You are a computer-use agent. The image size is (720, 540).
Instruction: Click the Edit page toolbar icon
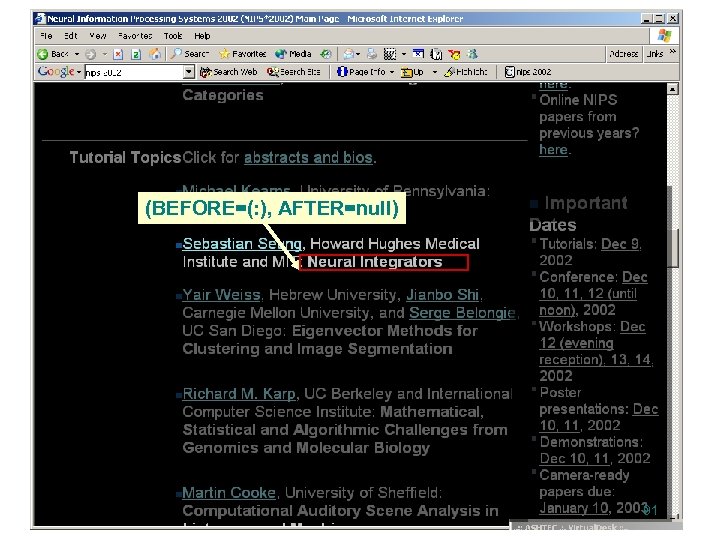pos(389,54)
